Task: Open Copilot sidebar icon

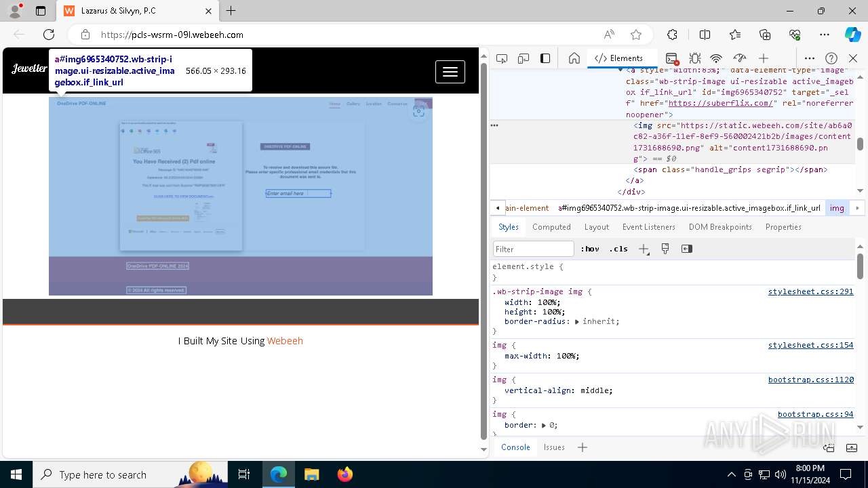Action: pyautogui.click(x=852, y=35)
